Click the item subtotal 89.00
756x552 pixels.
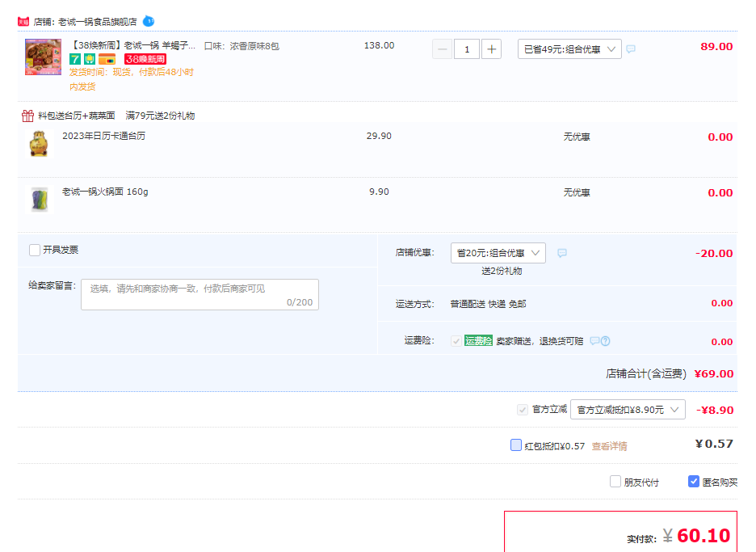tap(716, 47)
